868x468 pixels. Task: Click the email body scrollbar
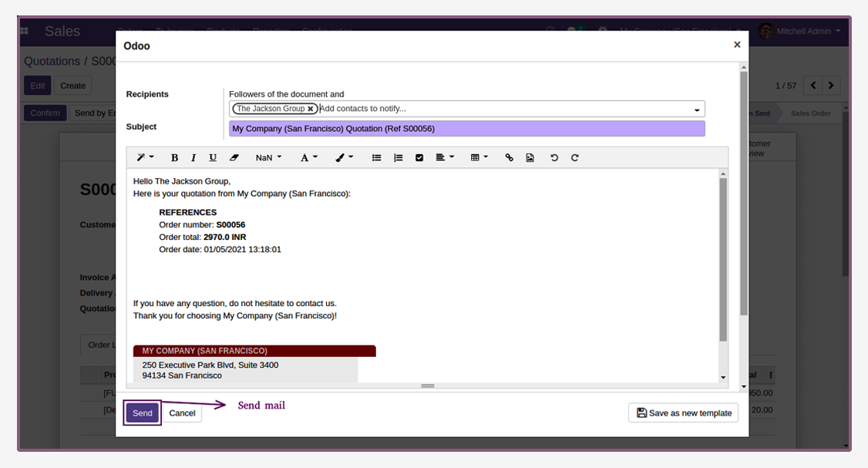pyautogui.click(x=723, y=259)
